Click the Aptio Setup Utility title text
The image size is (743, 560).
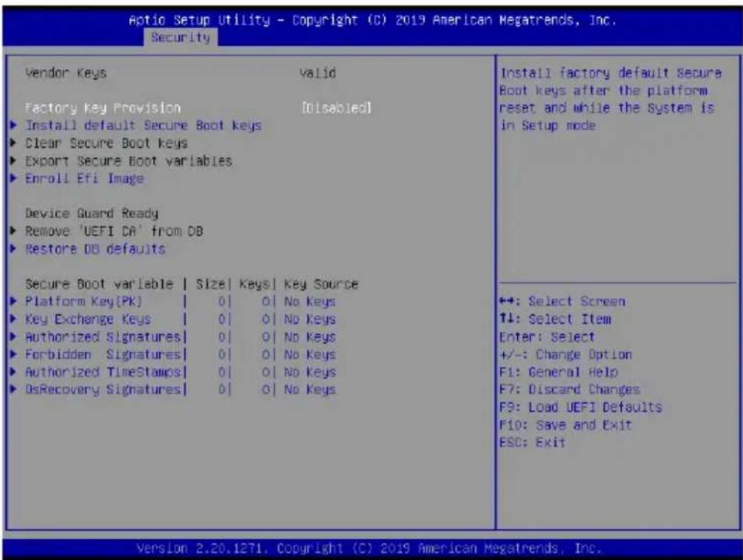[372, 20]
